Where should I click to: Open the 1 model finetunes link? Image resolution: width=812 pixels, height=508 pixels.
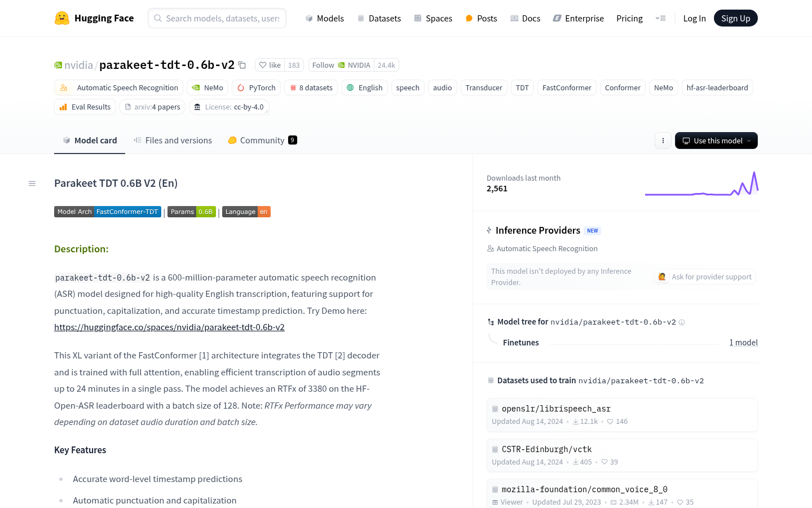(x=743, y=343)
